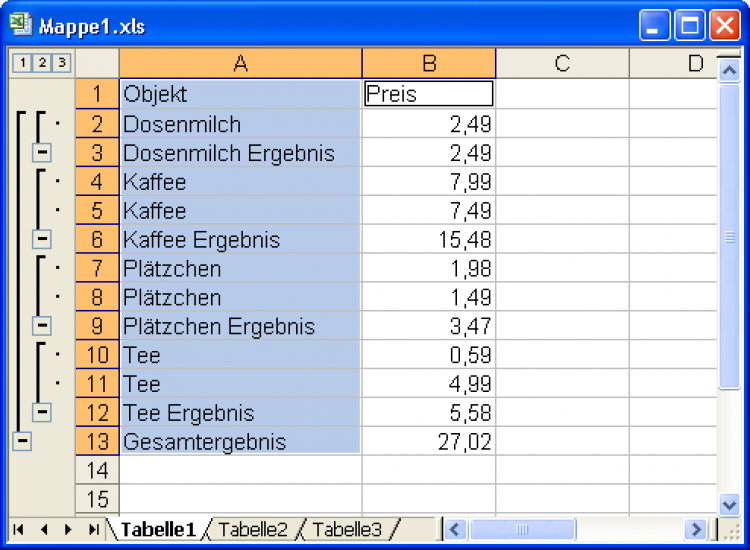
Task: Collapse the Dosenmilch group
Action: click(x=41, y=153)
